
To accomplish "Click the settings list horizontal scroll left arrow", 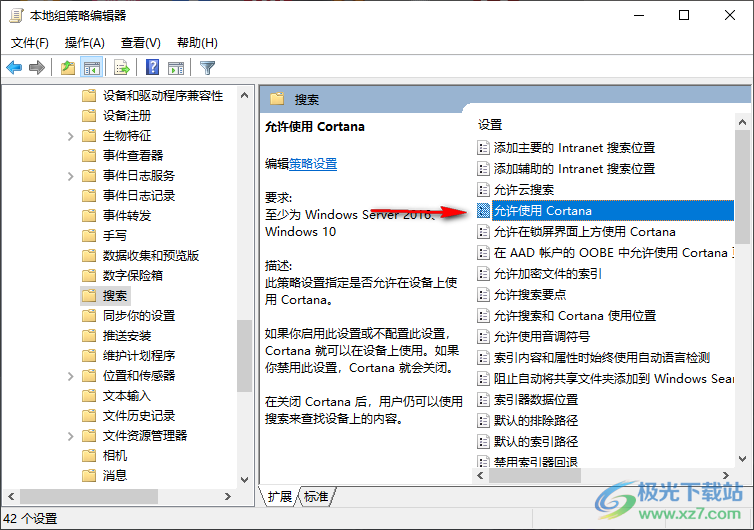I will click(x=480, y=476).
